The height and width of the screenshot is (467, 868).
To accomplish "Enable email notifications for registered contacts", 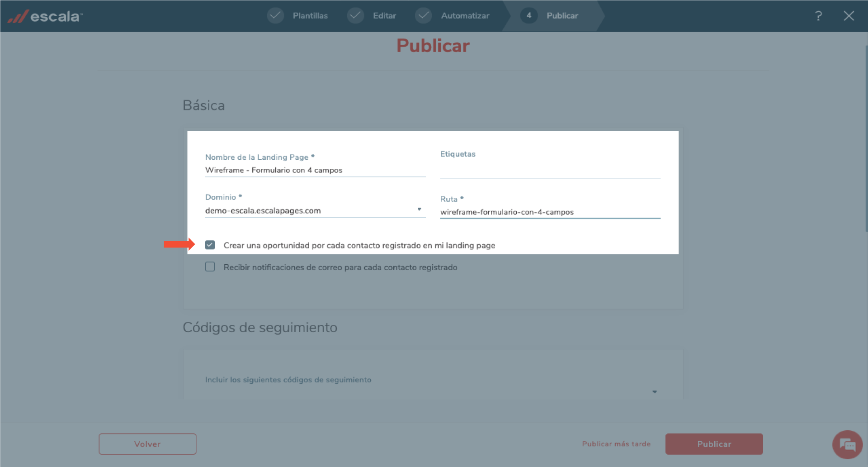I will pos(210,267).
